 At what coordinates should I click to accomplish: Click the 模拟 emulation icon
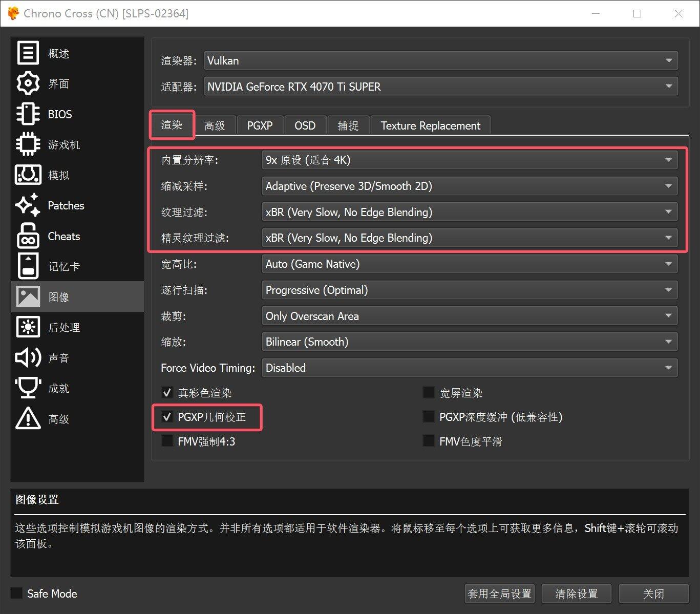click(28, 175)
